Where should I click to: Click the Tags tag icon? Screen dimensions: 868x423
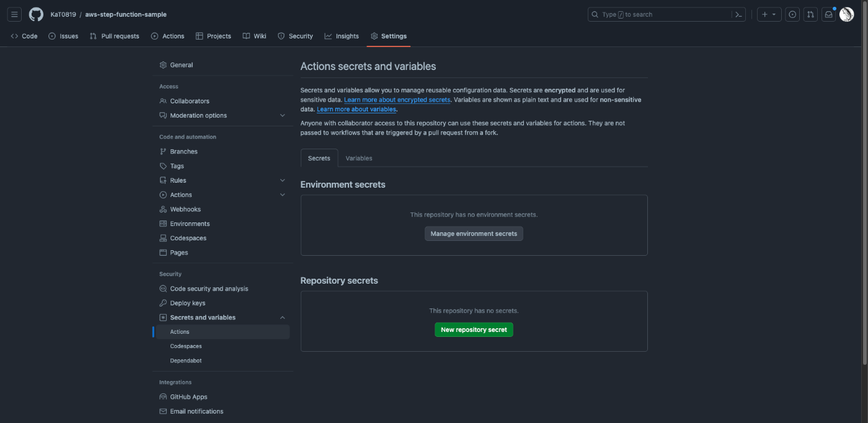(163, 166)
